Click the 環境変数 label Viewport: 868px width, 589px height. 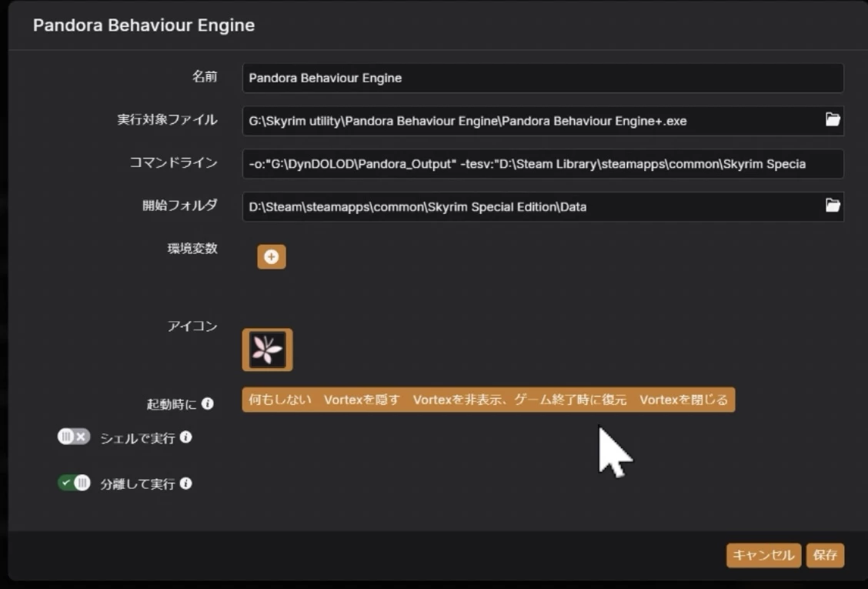(x=192, y=248)
